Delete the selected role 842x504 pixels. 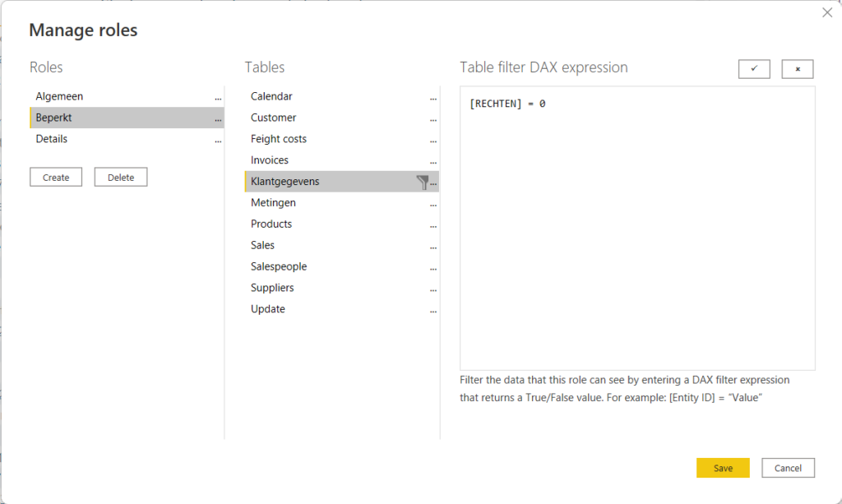click(121, 177)
